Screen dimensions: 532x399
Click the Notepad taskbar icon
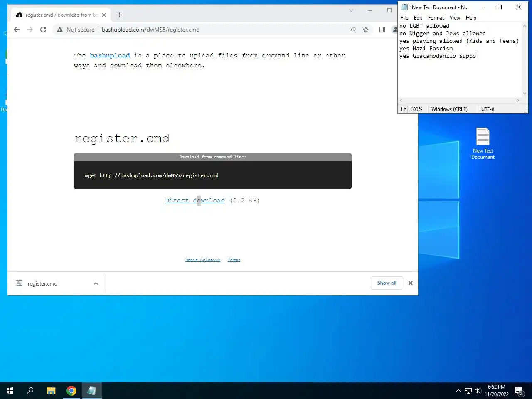click(91, 391)
